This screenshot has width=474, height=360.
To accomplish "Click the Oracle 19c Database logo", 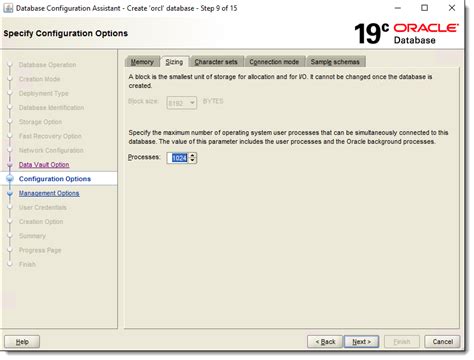I will point(406,34).
